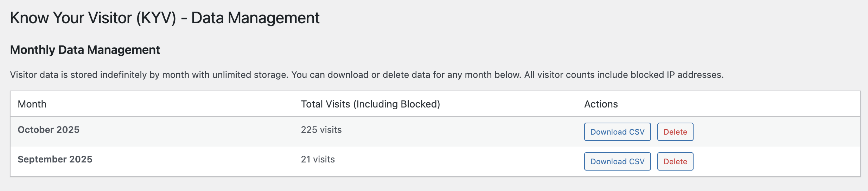Click "Data Management" in the top page title
The width and height of the screenshot is (868, 191).
255,18
